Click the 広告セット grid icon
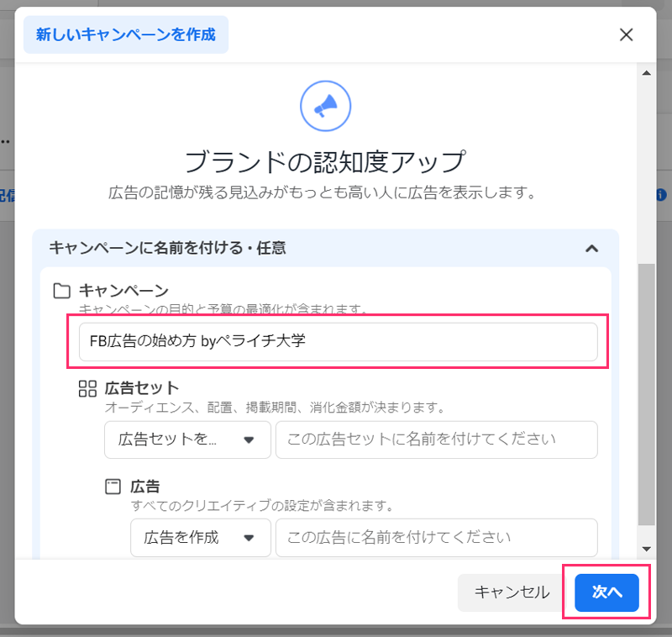This screenshot has width=672, height=637. pyautogui.click(x=87, y=388)
